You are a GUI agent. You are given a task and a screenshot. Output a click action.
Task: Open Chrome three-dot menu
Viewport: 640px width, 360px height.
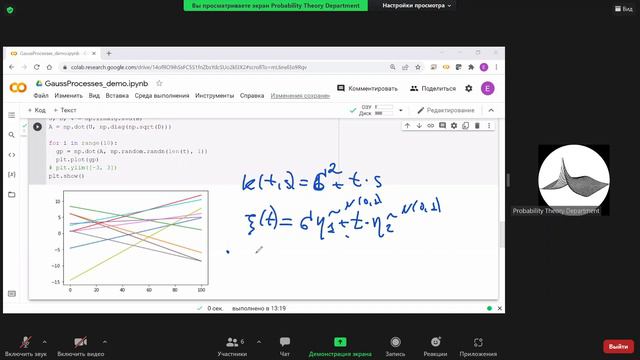click(x=496, y=67)
